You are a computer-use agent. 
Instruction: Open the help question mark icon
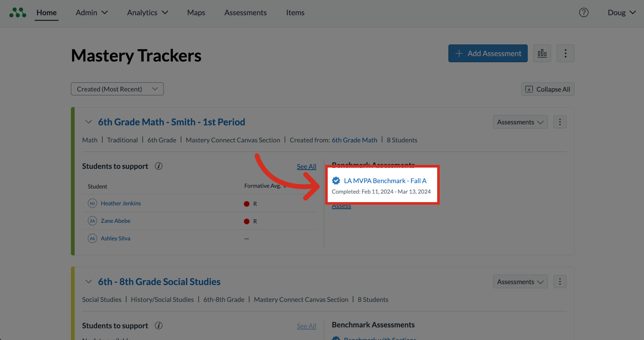[584, 12]
